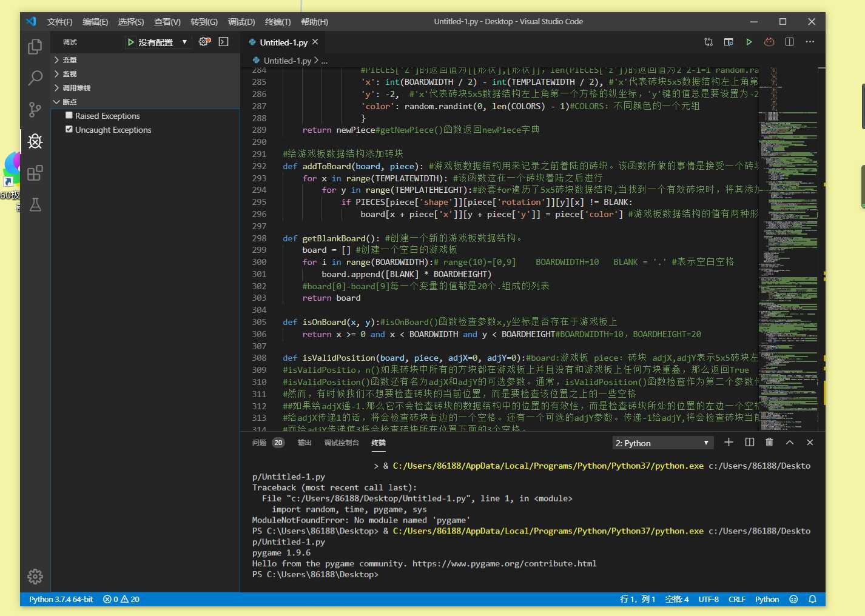Switch to the 输出 panel tab
Screen dimensions: 865x616
coord(305,443)
